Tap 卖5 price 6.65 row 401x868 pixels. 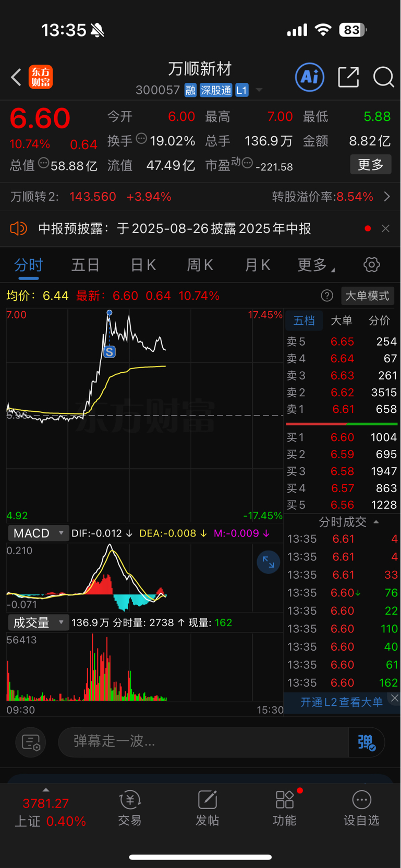click(x=342, y=341)
